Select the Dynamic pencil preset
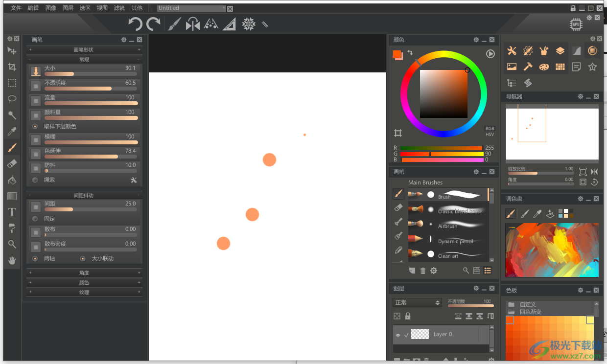This screenshot has width=607, height=364. click(447, 239)
